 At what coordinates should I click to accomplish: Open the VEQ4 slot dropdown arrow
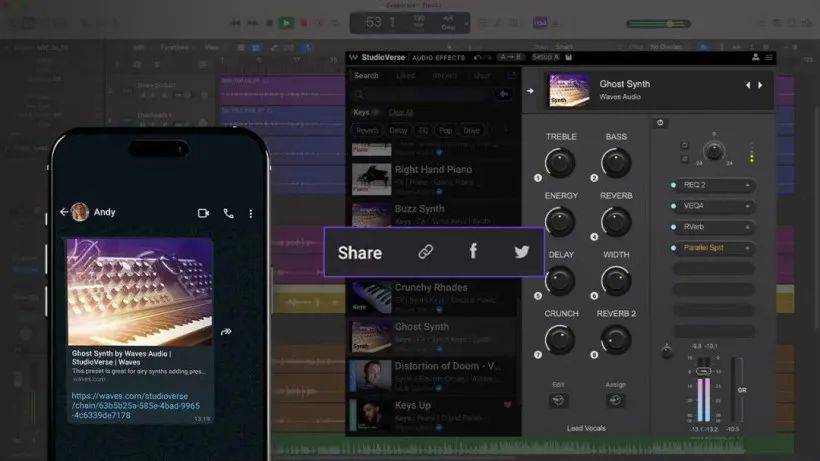(x=748, y=206)
